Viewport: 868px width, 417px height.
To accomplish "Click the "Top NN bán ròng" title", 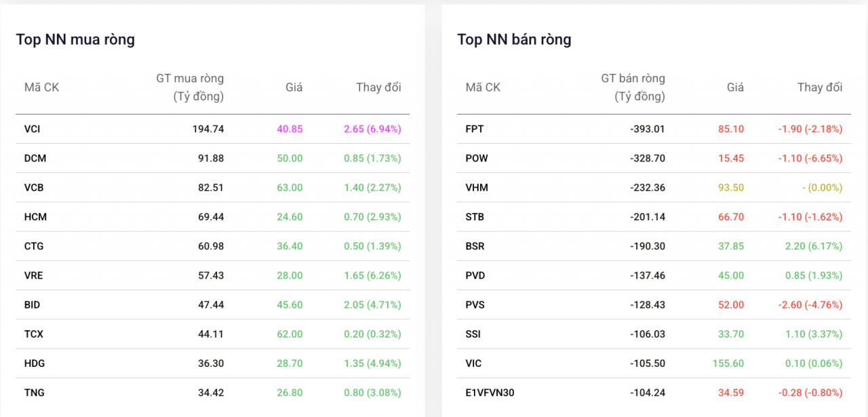I will pyautogui.click(x=514, y=39).
